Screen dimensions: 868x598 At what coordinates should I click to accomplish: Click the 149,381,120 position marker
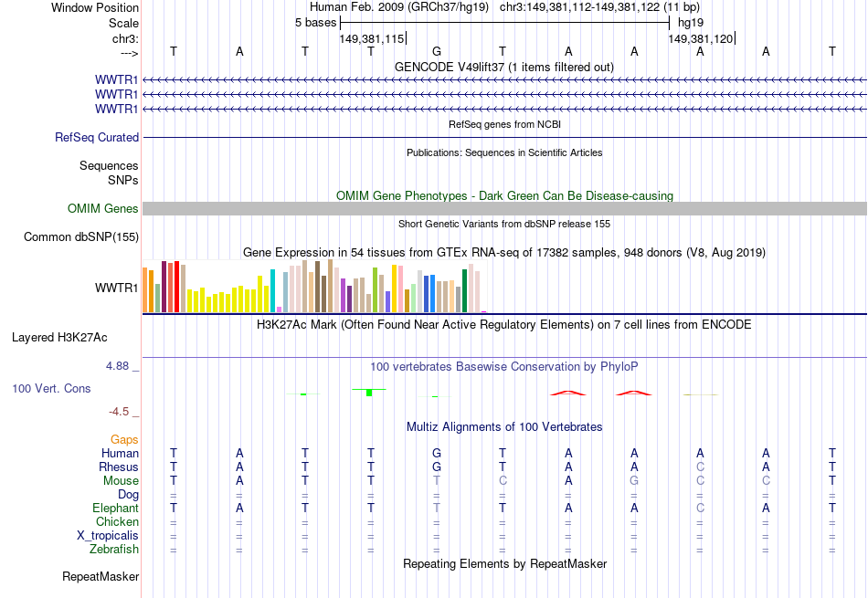point(701,38)
